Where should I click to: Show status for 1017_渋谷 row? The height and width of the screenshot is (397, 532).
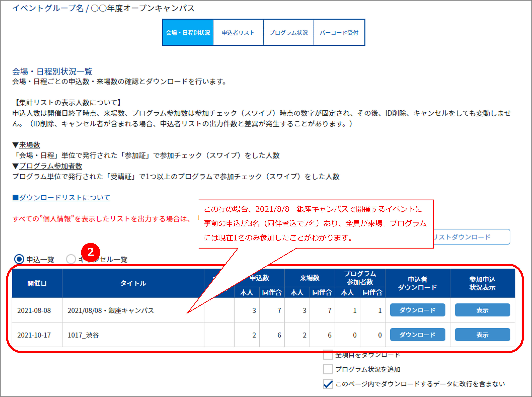tap(482, 335)
